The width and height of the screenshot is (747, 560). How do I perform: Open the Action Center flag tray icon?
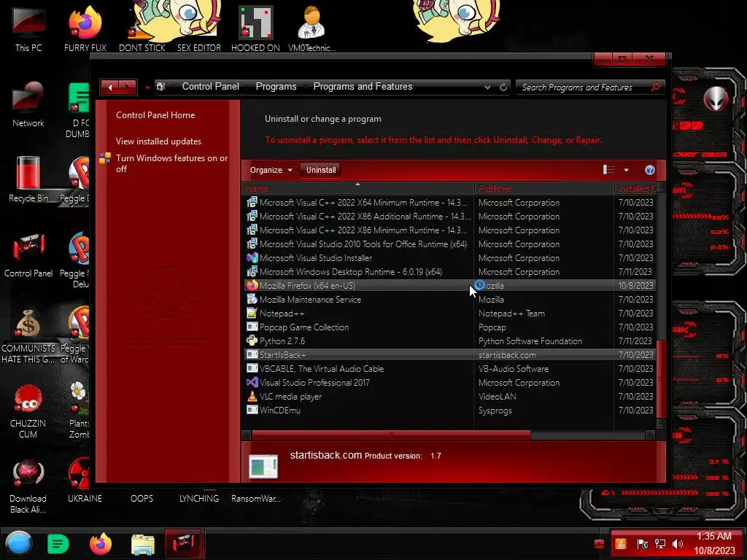click(x=642, y=544)
